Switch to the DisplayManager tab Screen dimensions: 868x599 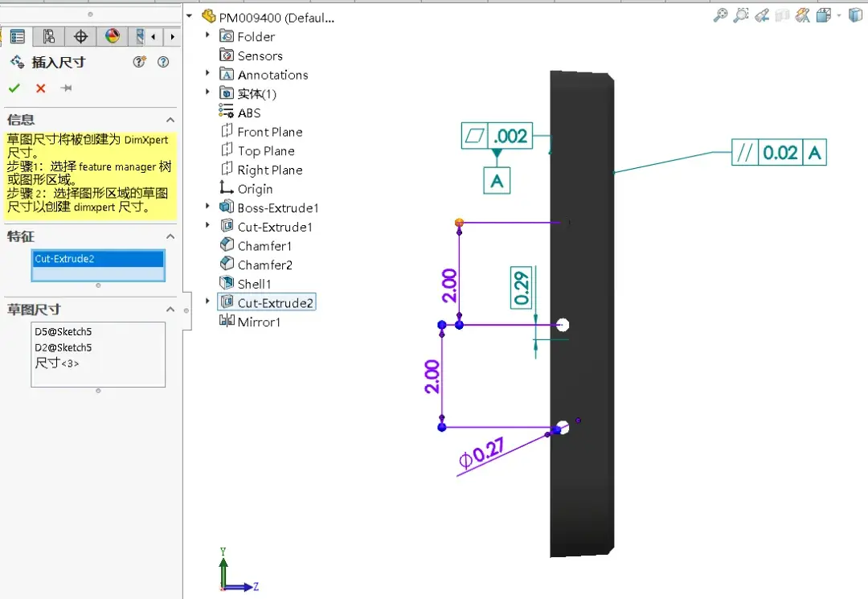click(113, 36)
